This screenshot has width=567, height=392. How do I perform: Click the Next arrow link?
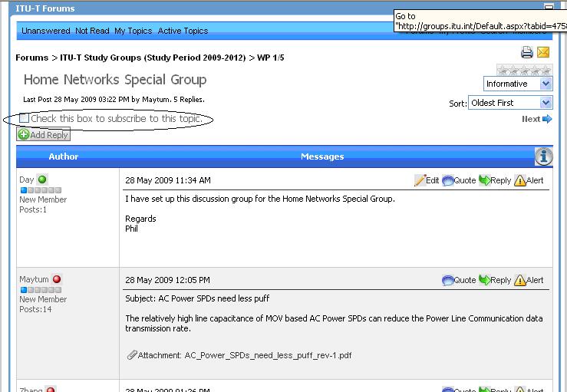(537, 119)
